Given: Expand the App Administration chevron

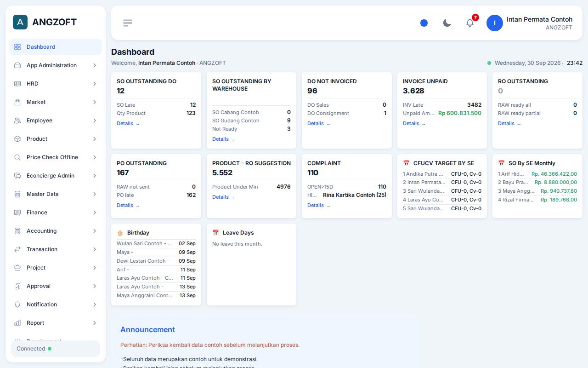Looking at the screenshot, I should pyautogui.click(x=95, y=65).
